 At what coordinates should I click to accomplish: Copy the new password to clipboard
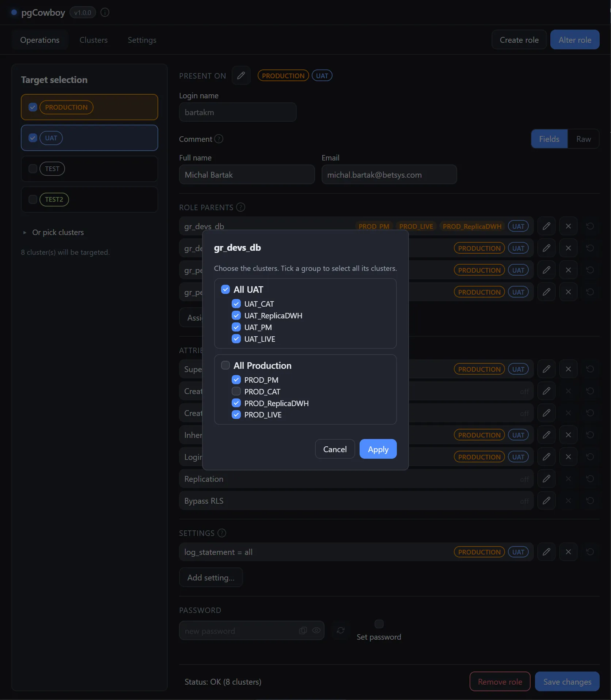[303, 631]
